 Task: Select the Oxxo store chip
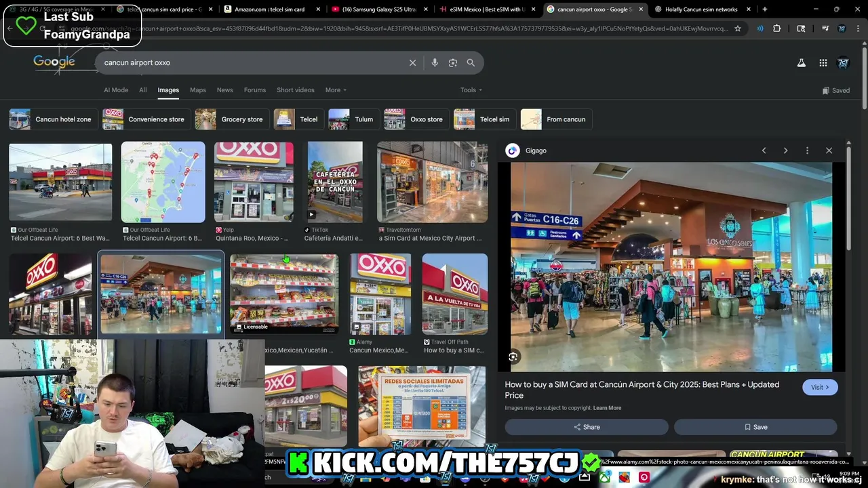[415, 119]
